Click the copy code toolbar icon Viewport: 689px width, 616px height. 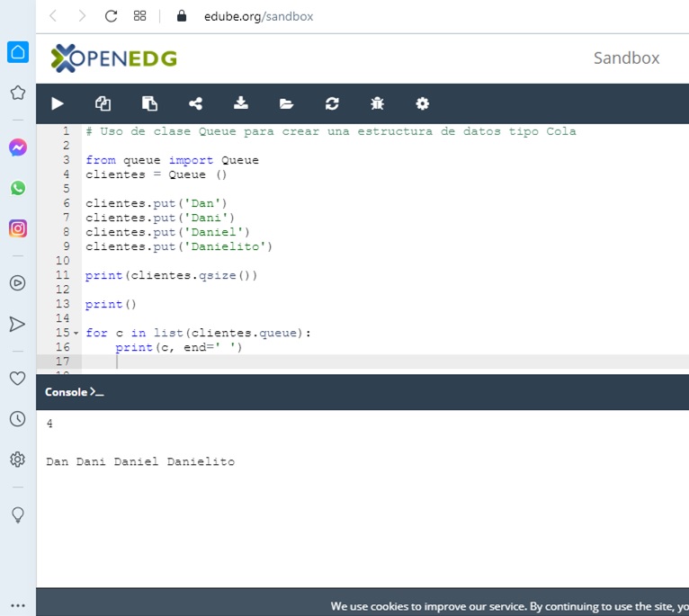103,103
